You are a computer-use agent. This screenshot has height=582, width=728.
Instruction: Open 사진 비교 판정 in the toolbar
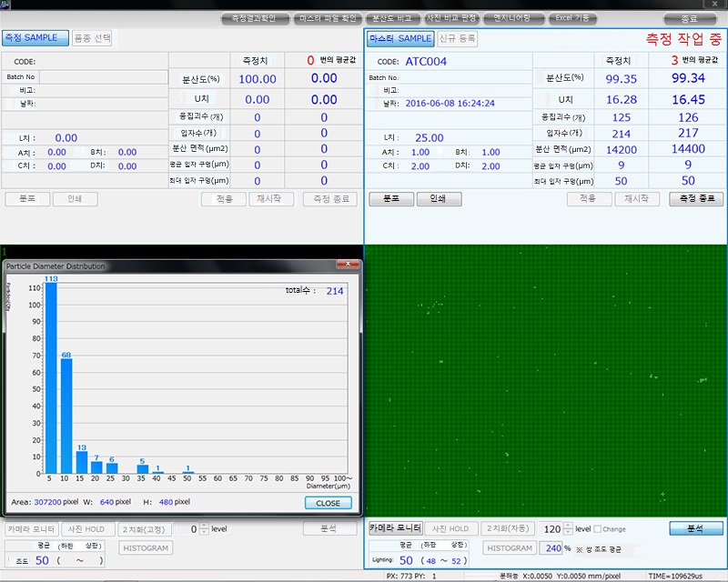click(x=451, y=18)
